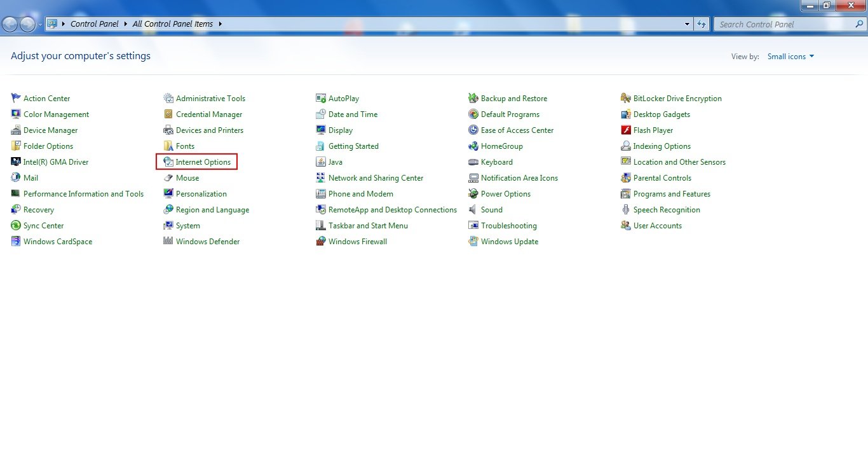Click the search magnifier icon
868x463 pixels.
(x=859, y=24)
